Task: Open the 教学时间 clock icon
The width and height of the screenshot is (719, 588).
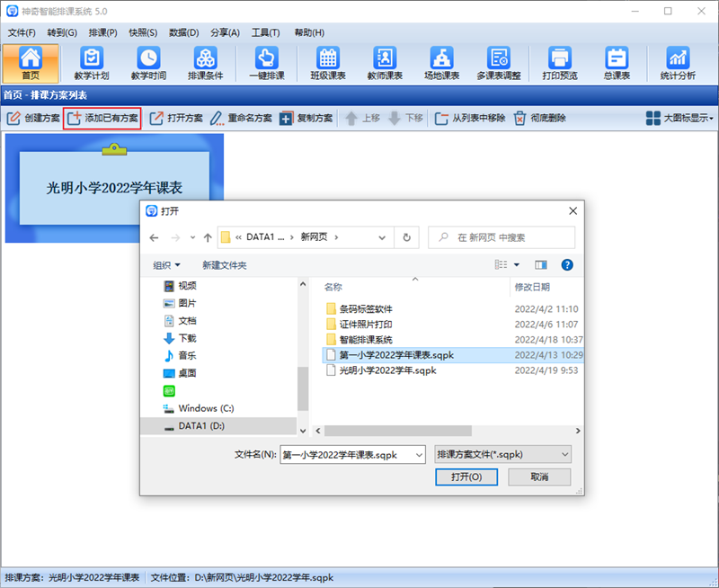Action: click(x=148, y=63)
